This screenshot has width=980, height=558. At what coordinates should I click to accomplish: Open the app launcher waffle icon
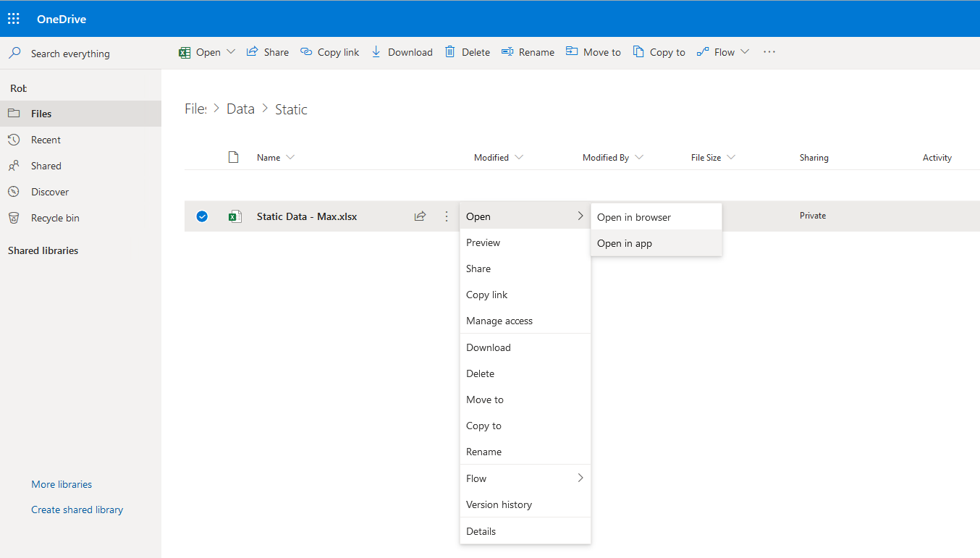(14, 19)
